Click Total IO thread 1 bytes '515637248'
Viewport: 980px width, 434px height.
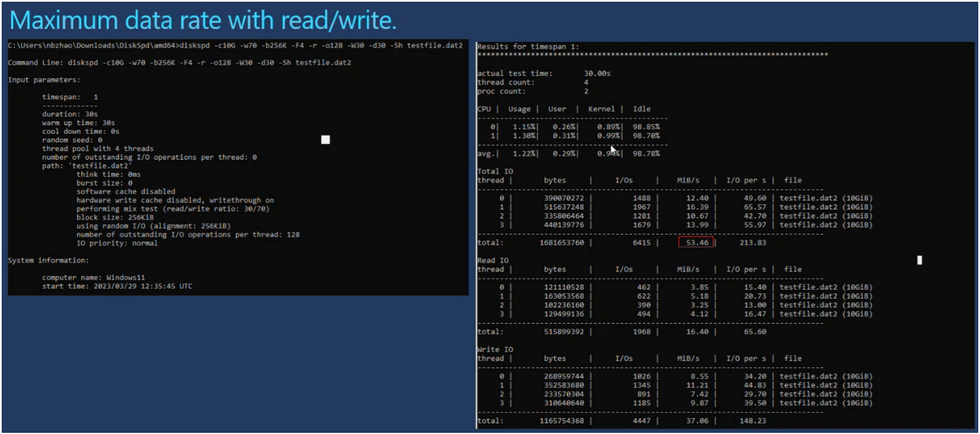[564, 207]
